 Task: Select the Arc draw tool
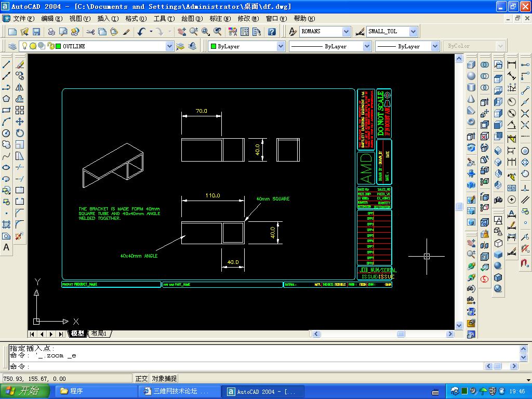click(6, 122)
